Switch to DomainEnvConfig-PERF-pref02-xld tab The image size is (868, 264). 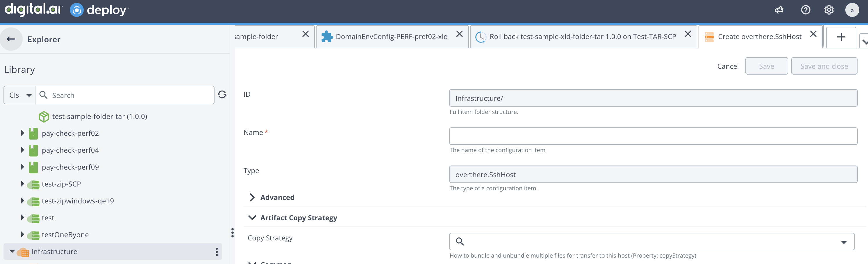point(391,37)
